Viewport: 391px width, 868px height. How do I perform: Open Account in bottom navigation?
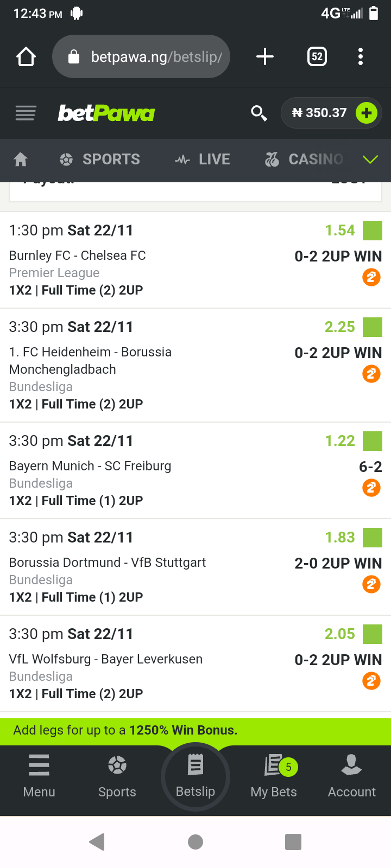point(352,776)
